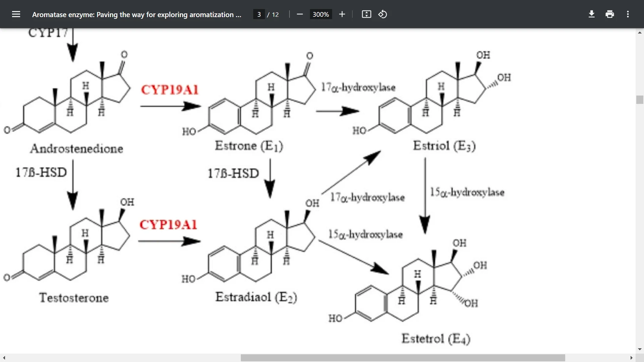Click the zoom in plus button
The width and height of the screenshot is (644, 362).
click(342, 14)
